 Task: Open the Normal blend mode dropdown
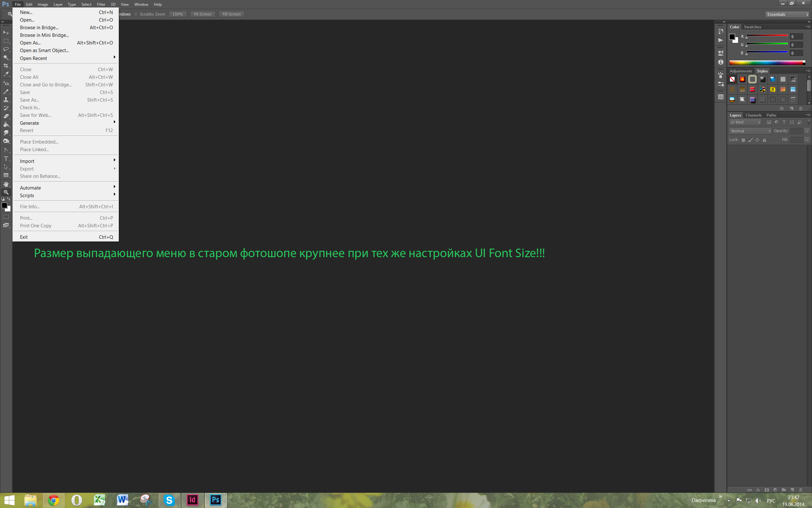[750, 131]
